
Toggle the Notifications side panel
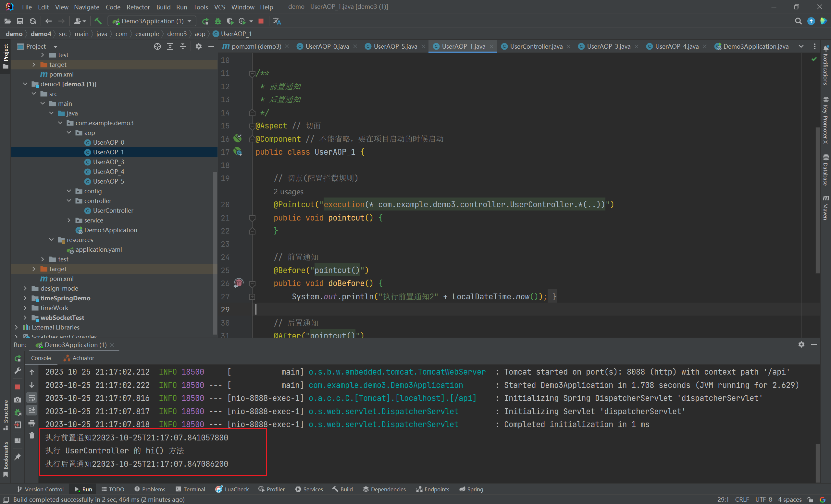[825, 65]
